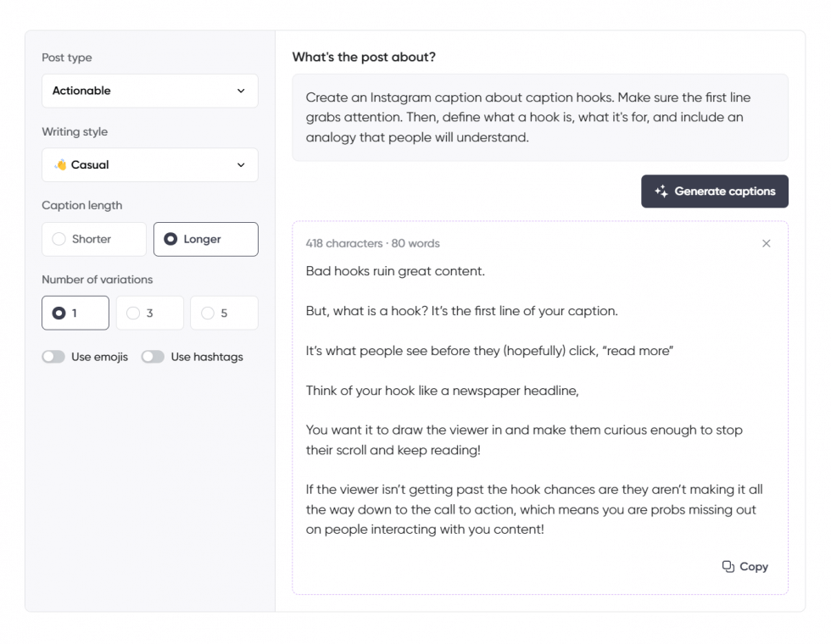Select the Longer caption length option
The height and width of the screenshot is (644, 831).
(x=205, y=239)
